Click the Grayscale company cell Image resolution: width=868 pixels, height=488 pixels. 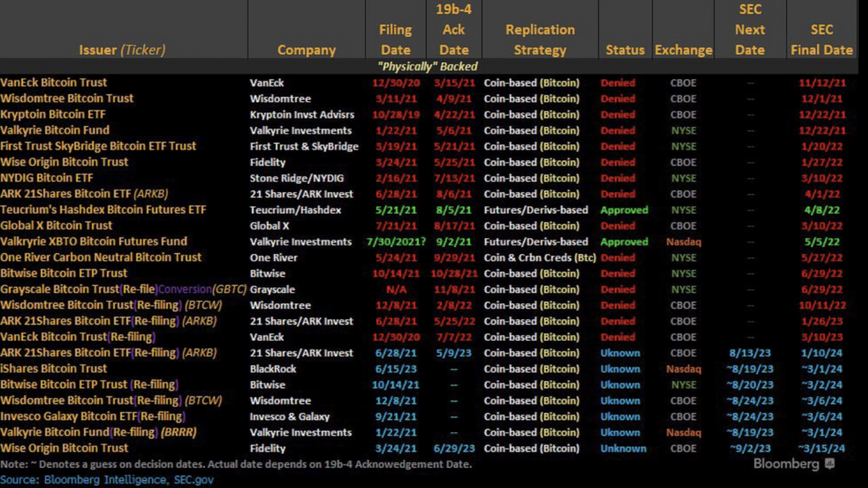[272, 289]
